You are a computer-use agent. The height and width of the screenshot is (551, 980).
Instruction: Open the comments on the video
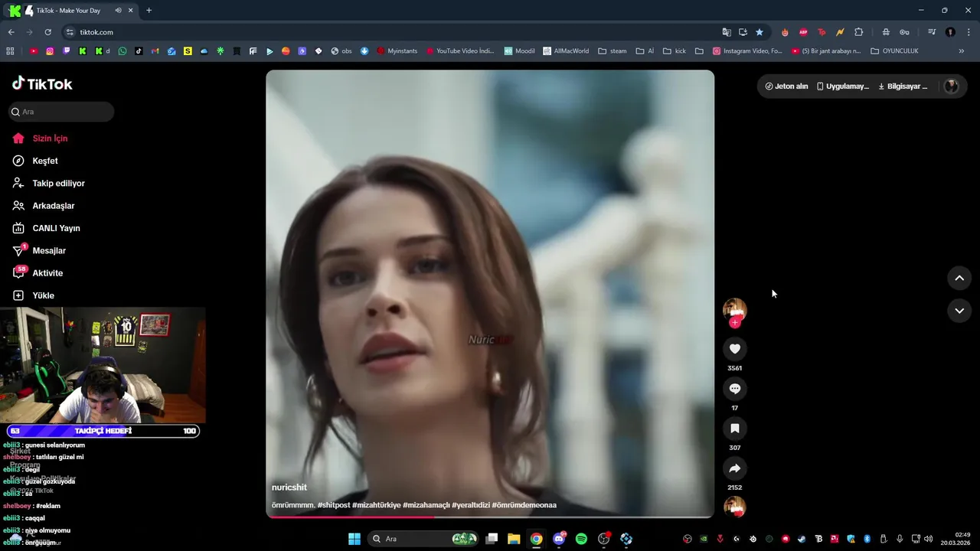pos(734,389)
